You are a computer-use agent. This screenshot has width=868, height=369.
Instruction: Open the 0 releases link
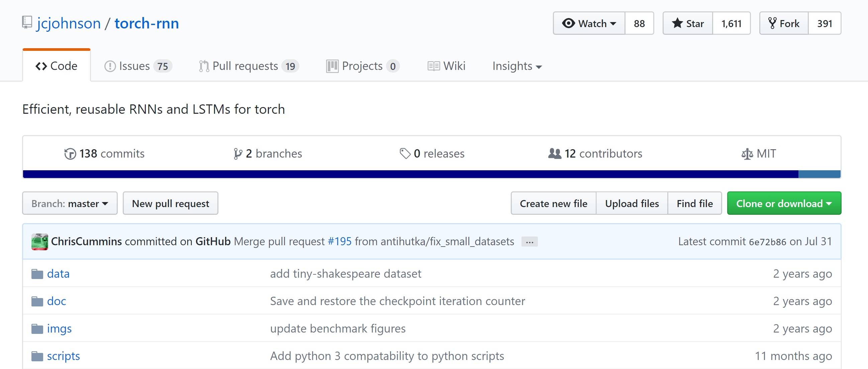coord(432,154)
